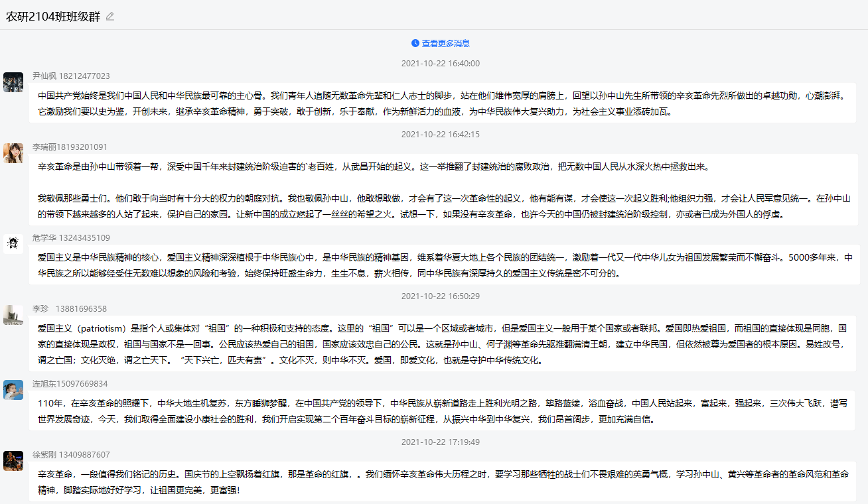Click the 2021-10-22 17:19:49 timestamp
This screenshot has height=504, width=868.
(x=441, y=442)
